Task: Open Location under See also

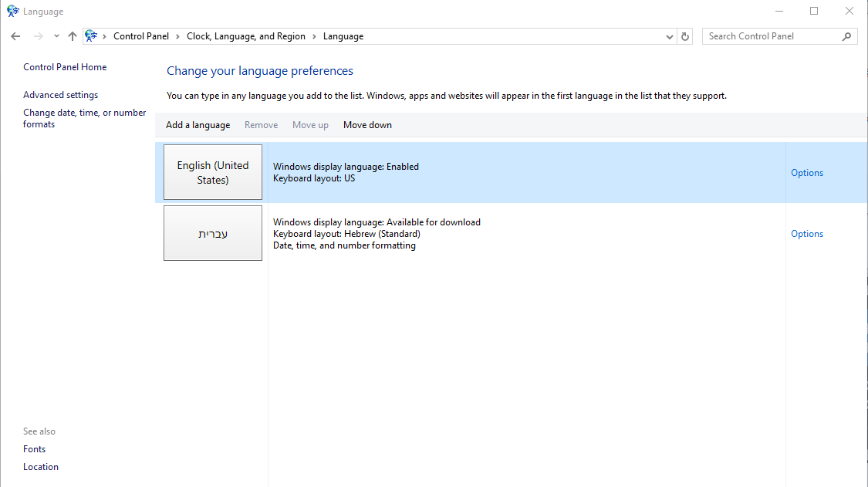Action: pos(40,467)
